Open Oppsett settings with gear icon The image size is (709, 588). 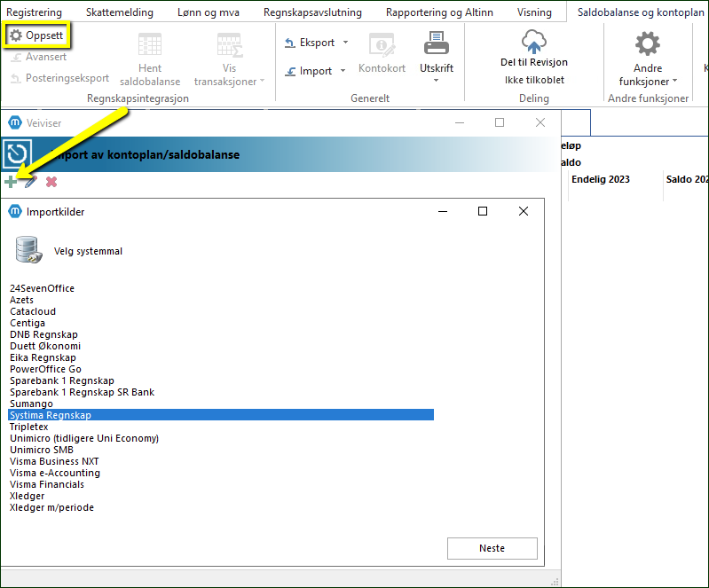click(x=36, y=35)
